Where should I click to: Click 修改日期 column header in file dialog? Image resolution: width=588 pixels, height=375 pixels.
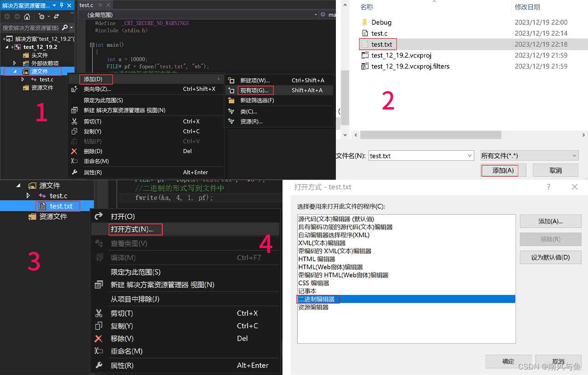pos(527,7)
